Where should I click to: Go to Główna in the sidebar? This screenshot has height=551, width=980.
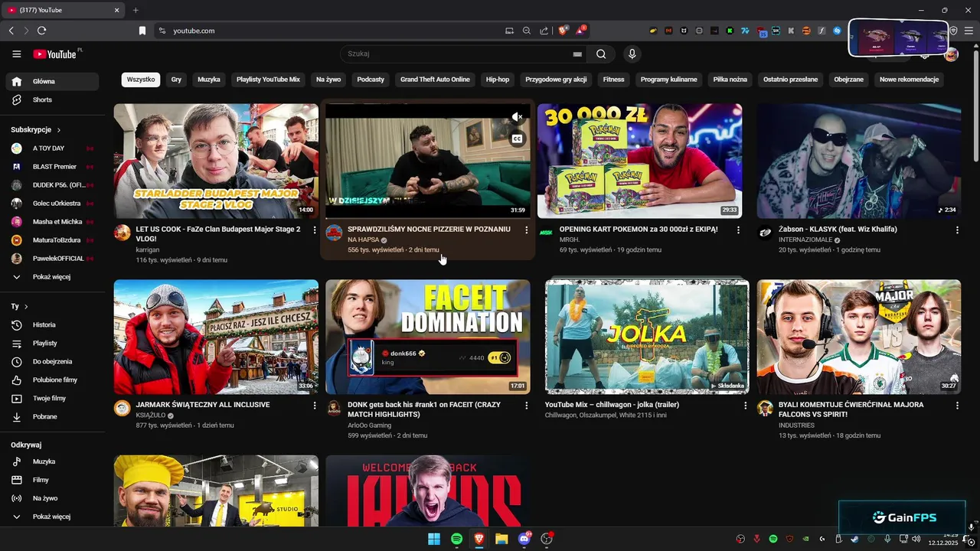(x=52, y=81)
